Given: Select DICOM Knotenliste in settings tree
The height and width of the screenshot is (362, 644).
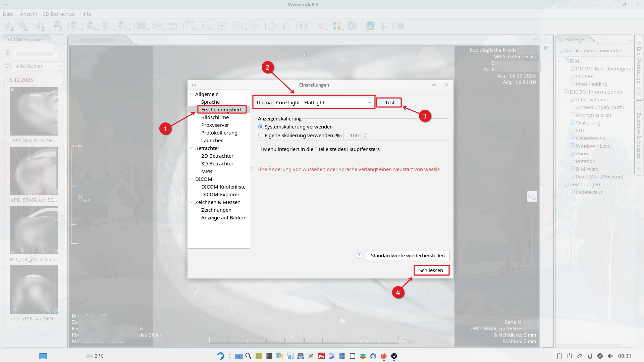Looking at the screenshot, I should click(223, 187).
